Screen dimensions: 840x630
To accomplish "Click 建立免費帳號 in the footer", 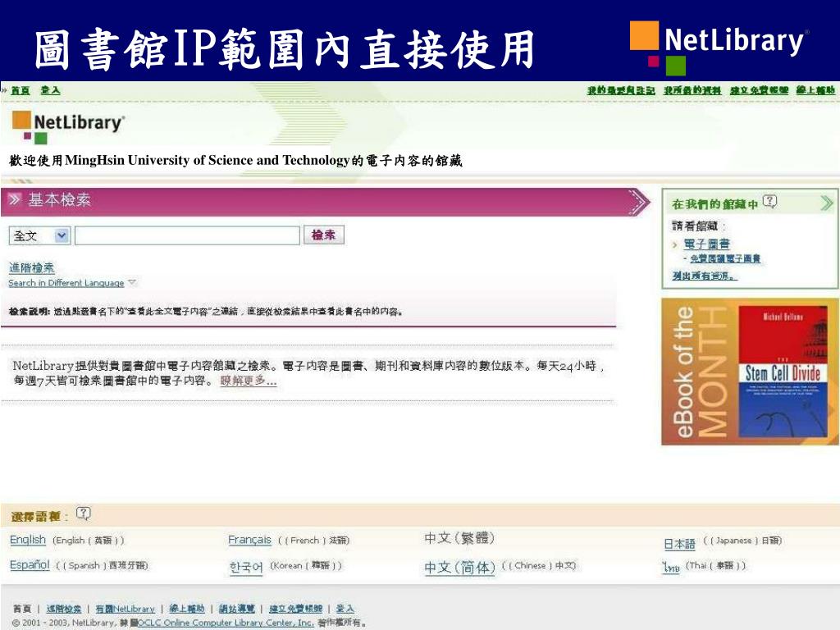I will (295, 609).
